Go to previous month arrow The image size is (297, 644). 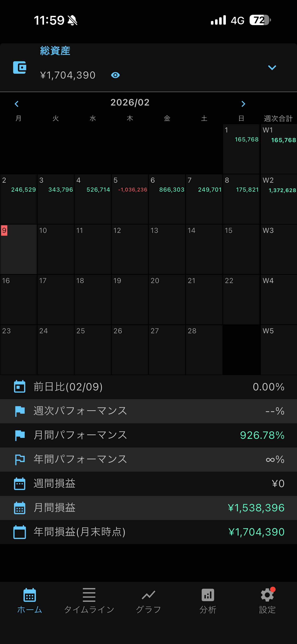click(x=17, y=104)
